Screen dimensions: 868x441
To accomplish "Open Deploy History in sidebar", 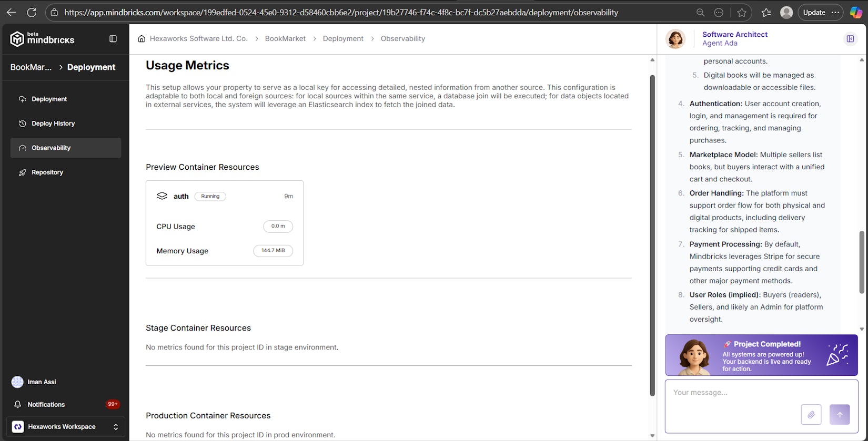I will 53,124.
